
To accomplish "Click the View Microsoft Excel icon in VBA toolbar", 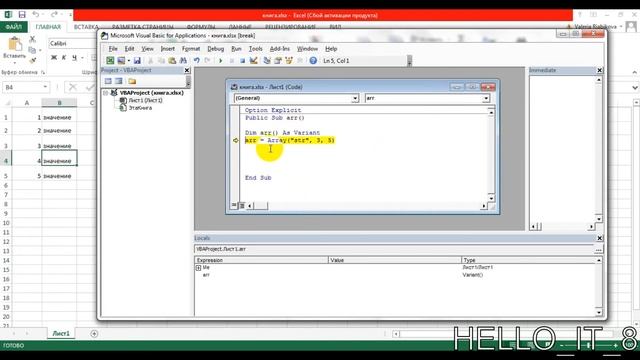I will click(x=110, y=60).
